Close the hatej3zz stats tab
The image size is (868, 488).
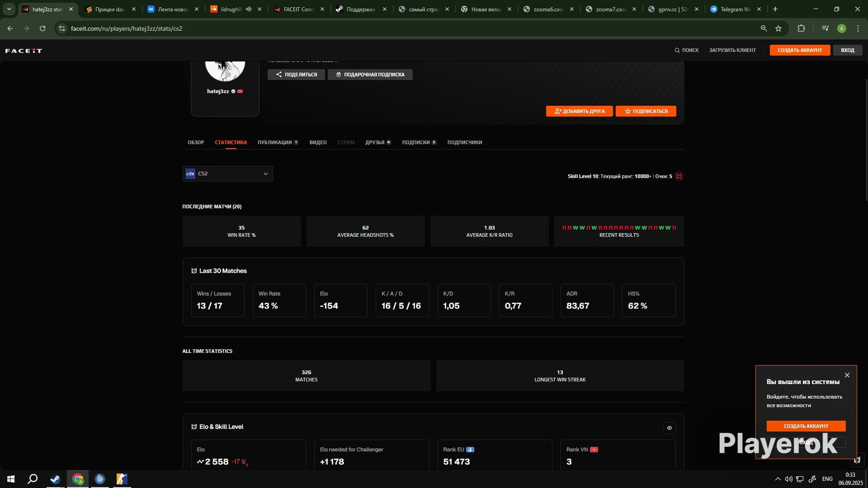71,9
